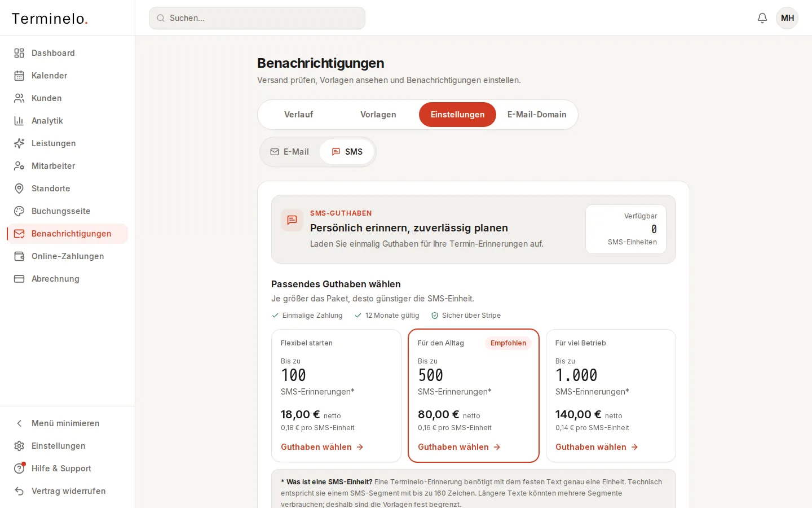Click the Mitarbeiter person-gear icon
Screen dimensions: 812x508
(x=19, y=166)
